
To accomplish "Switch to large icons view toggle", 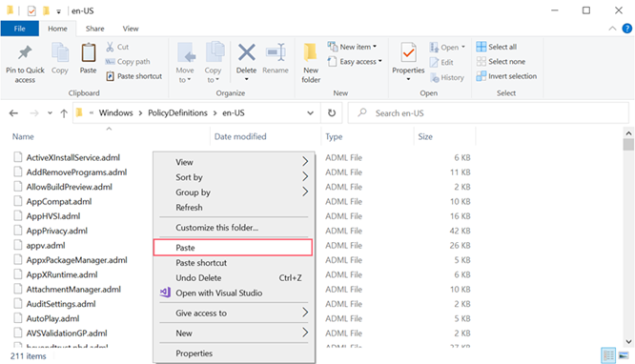I will 624,355.
